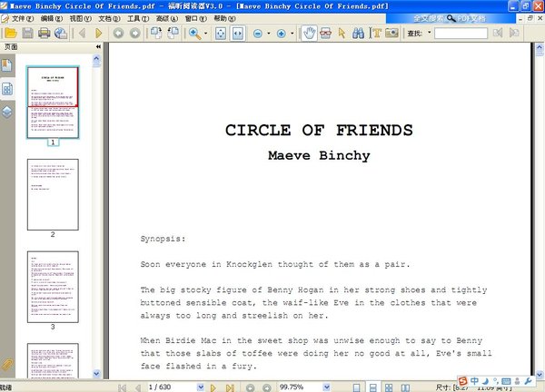Toggle the fit width button
The width and height of the screenshot is (545, 392).
(x=237, y=34)
